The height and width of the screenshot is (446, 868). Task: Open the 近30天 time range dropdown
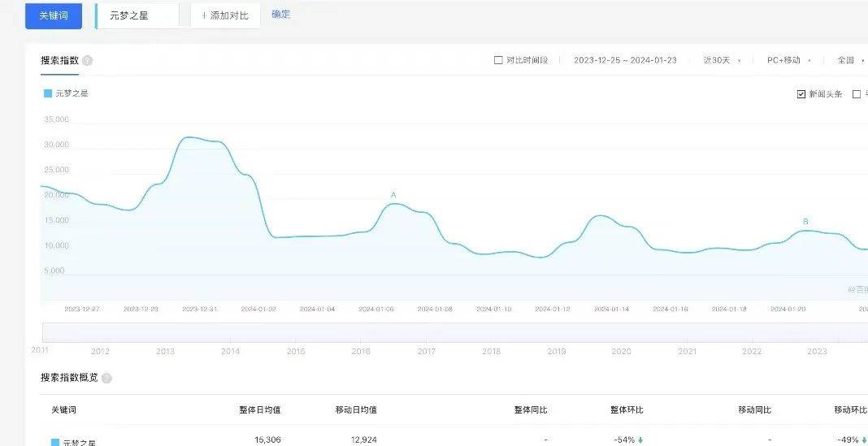tap(721, 60)
